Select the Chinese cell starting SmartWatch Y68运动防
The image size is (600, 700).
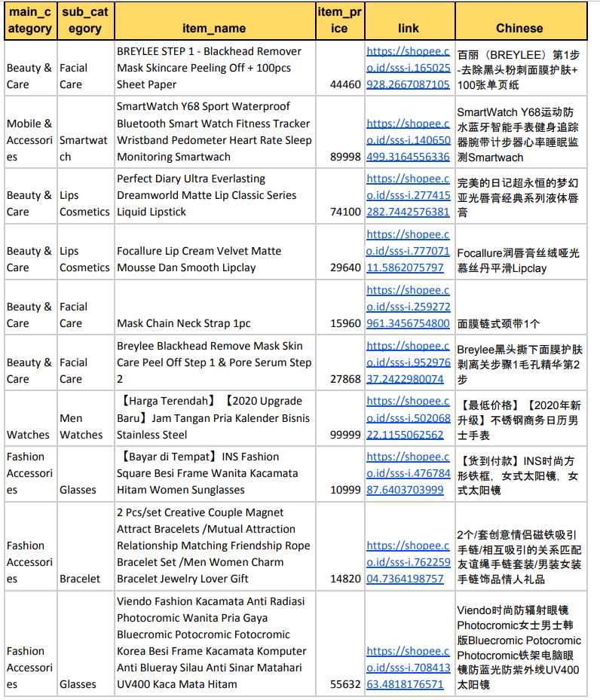[x=521, y=132]
